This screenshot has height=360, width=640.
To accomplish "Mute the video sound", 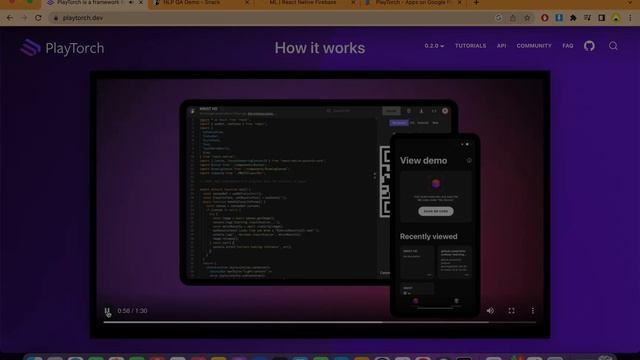I will point(490,311).
